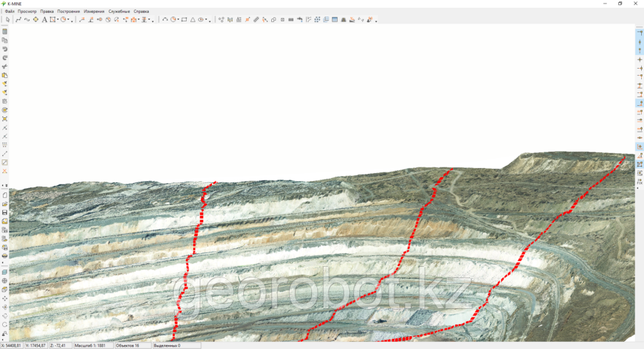644x349 pixels.
Task: Select the text tool marked with letter A
Action: (44, 19)
